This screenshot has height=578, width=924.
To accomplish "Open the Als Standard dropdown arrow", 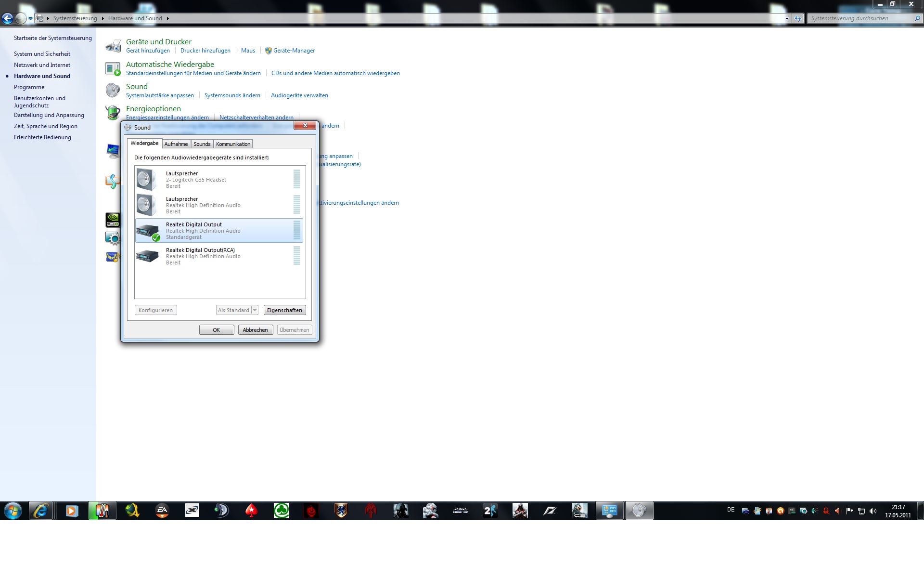I will (x=255, y=310).
